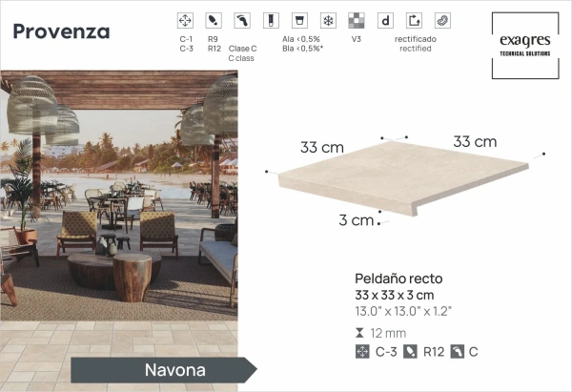Click the 'Clase C' label
Viewport: 572px width, 392px height.
tap(242, 49)
